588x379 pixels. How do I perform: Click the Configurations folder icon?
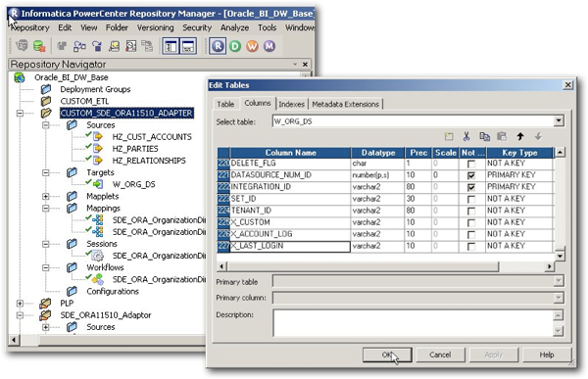72,291
